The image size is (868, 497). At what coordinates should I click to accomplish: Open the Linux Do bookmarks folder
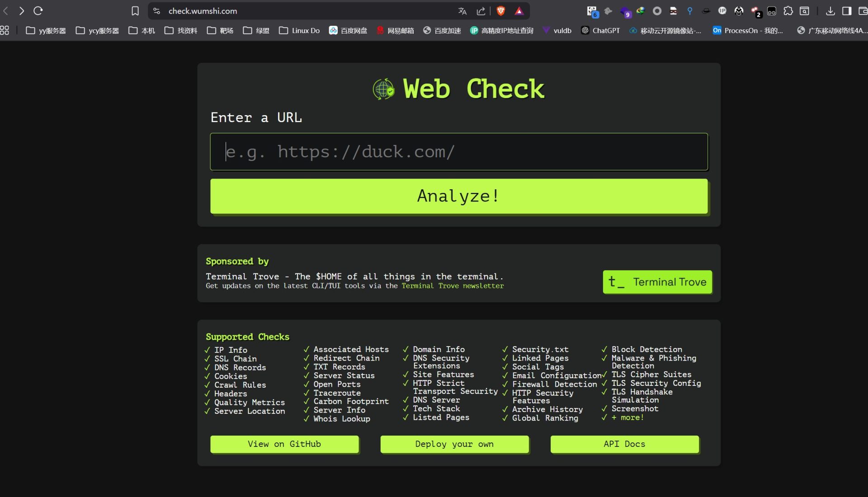pos(299,30)
